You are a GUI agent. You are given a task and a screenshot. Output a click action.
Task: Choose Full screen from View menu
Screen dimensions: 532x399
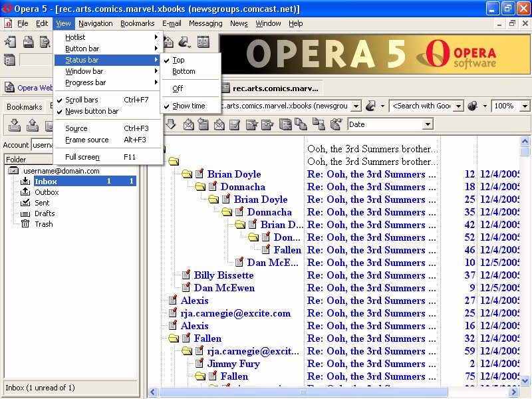coord(108,157)
